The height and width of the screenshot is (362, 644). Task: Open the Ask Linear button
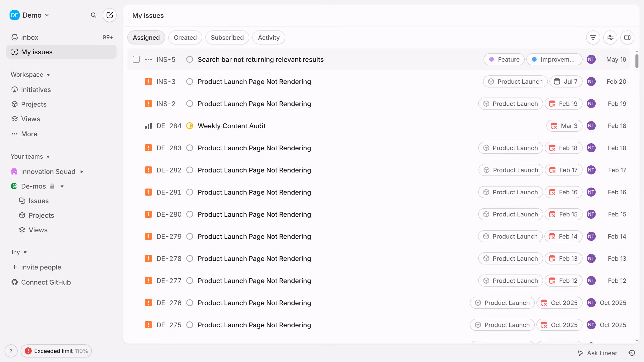(597, 353)
